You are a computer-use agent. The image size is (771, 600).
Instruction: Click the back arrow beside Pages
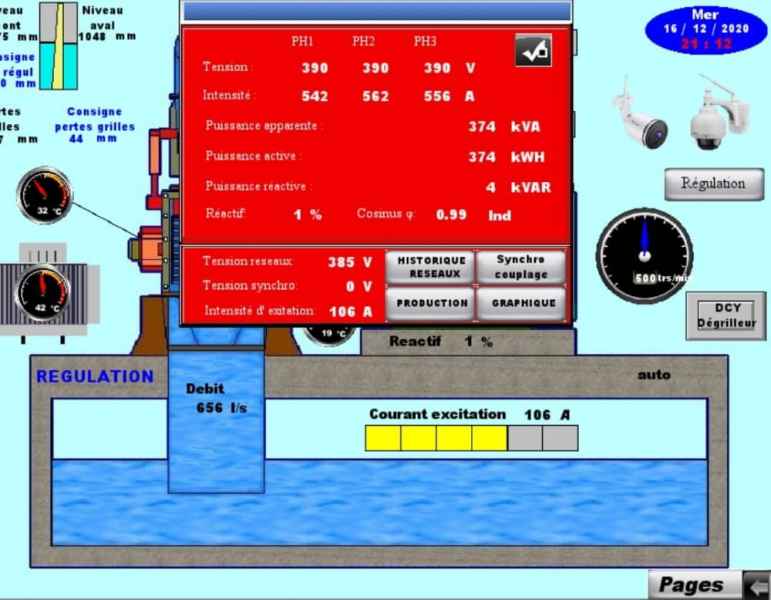click(757, 585)
